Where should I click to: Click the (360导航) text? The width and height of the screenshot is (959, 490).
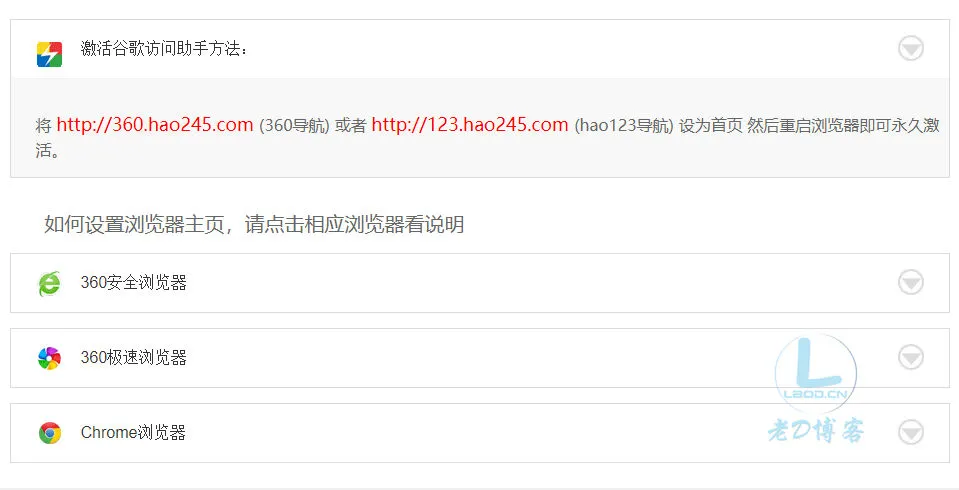(x=294, y=125)
